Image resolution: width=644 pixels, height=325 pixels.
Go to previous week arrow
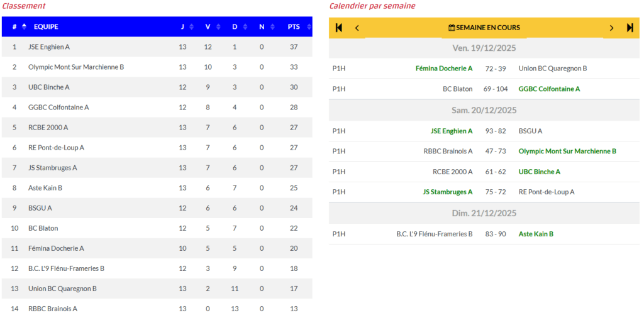point(357,28)
